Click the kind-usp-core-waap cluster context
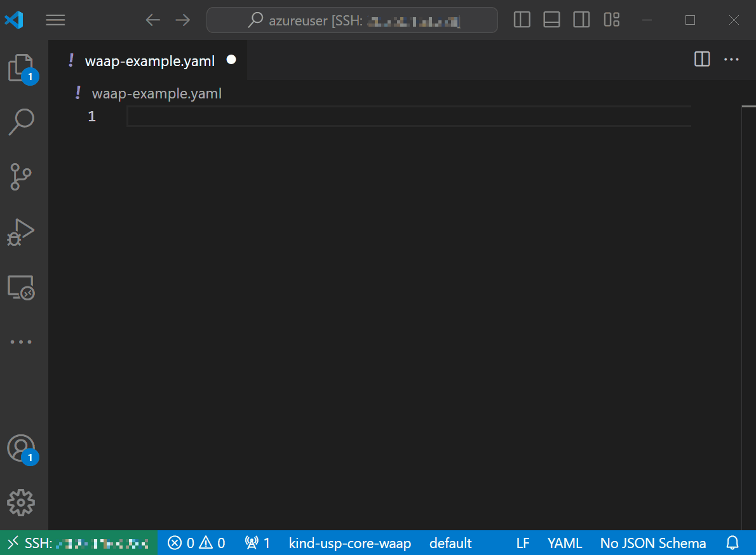Viewport: 756px width, 555px height. pyautogui.click(x=349, y=543)
